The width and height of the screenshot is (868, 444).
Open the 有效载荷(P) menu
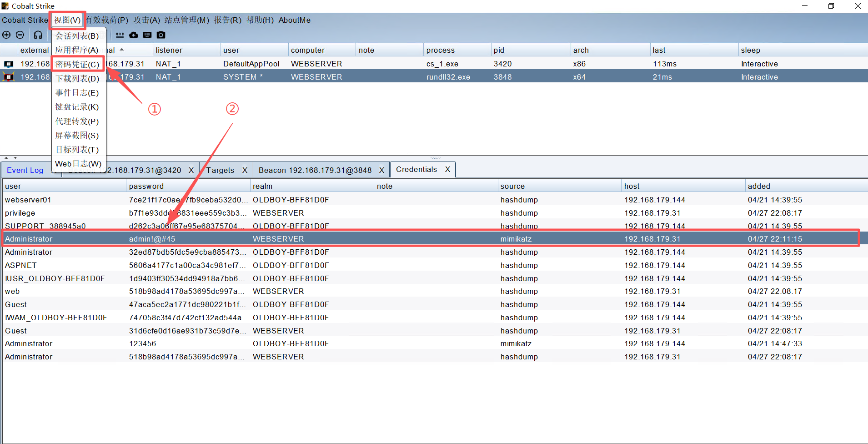(107, 20)
